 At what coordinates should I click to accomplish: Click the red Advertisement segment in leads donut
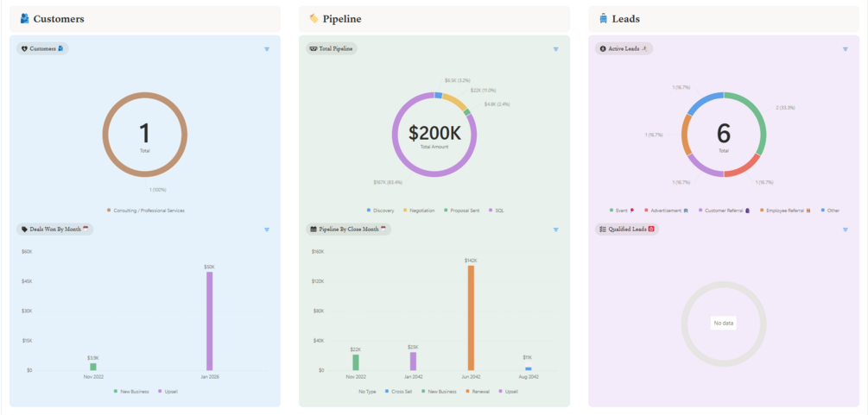(x=744, y=167)
